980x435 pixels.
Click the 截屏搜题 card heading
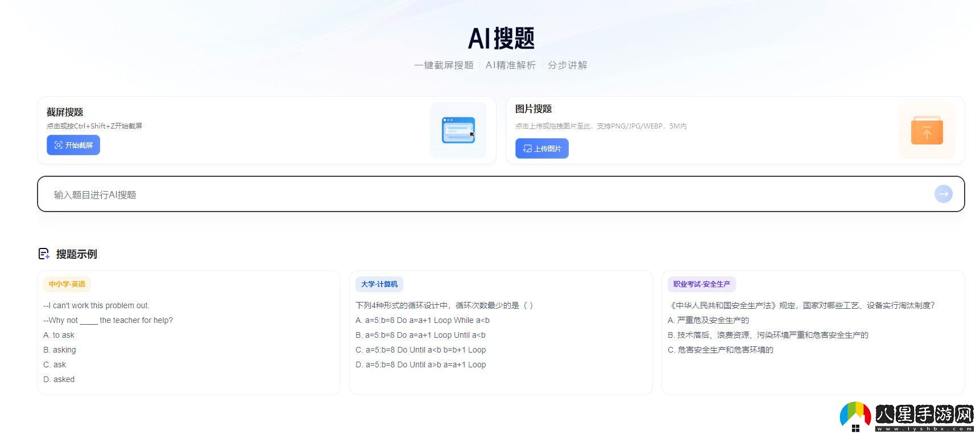(65, 112)
